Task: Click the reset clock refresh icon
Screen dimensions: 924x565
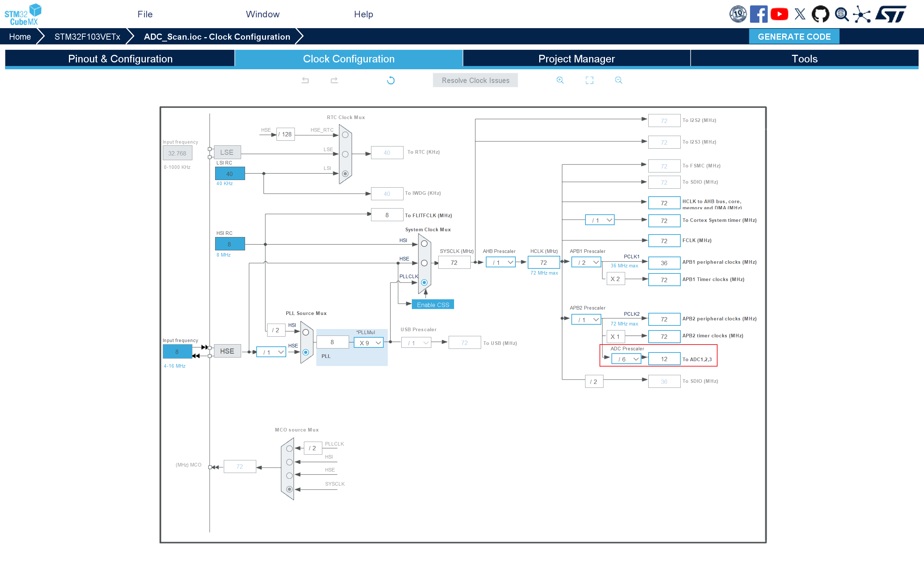Action: 391,80
